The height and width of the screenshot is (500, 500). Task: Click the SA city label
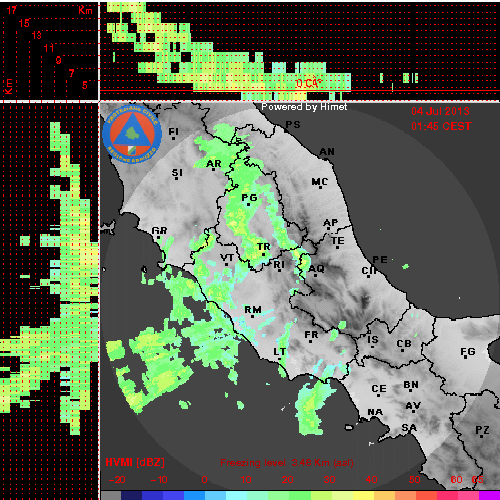click(409, 427)
